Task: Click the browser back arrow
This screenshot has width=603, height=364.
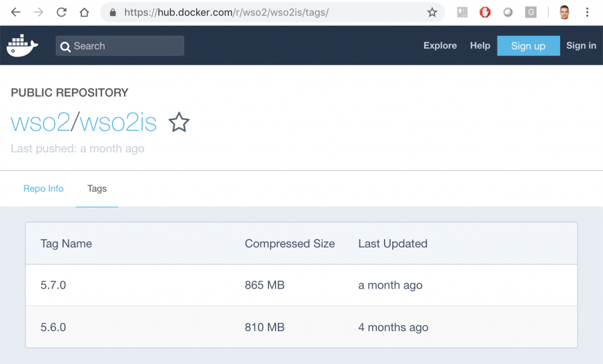Action: (15, 12)
